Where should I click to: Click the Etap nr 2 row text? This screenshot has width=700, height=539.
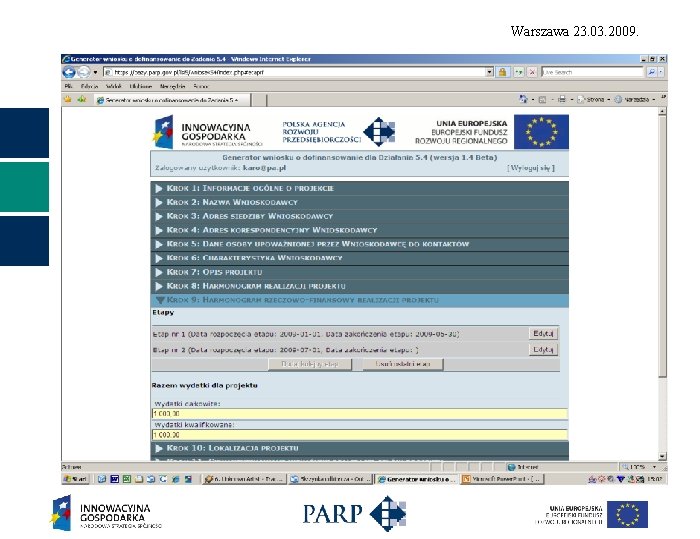tap(286, 350)
